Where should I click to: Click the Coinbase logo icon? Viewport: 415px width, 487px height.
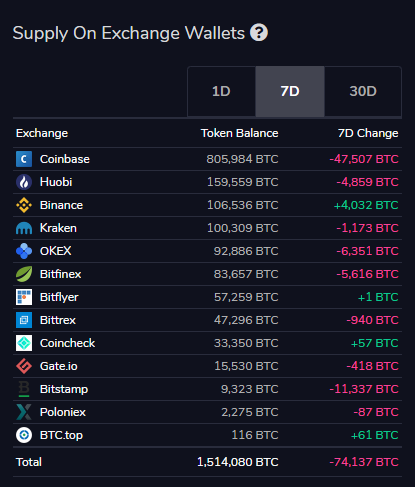(x=24, y=159)
